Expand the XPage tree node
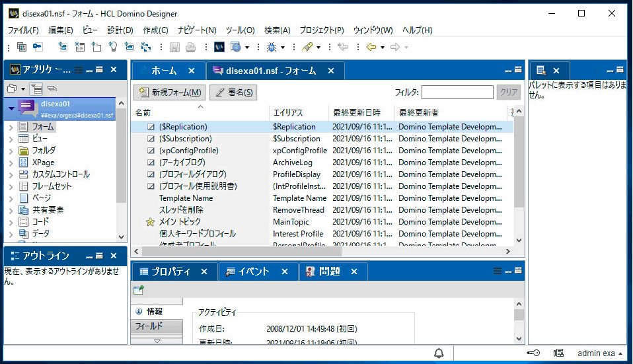Screen dimensions: 633x364 tap(11, 163)
